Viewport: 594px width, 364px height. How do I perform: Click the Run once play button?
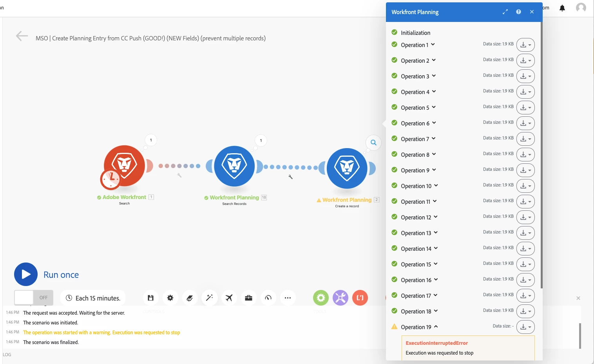[x=26, y=274]
